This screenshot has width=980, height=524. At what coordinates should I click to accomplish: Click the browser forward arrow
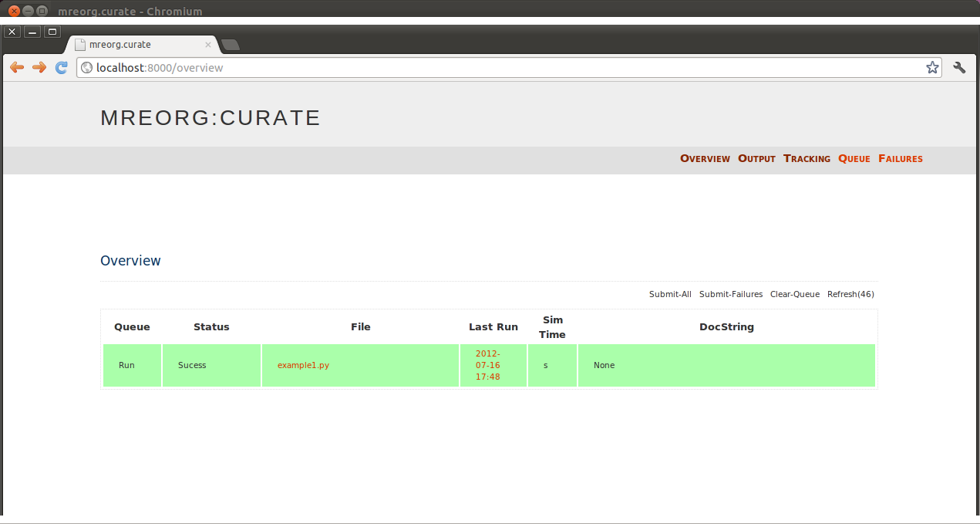click(39, 67)
